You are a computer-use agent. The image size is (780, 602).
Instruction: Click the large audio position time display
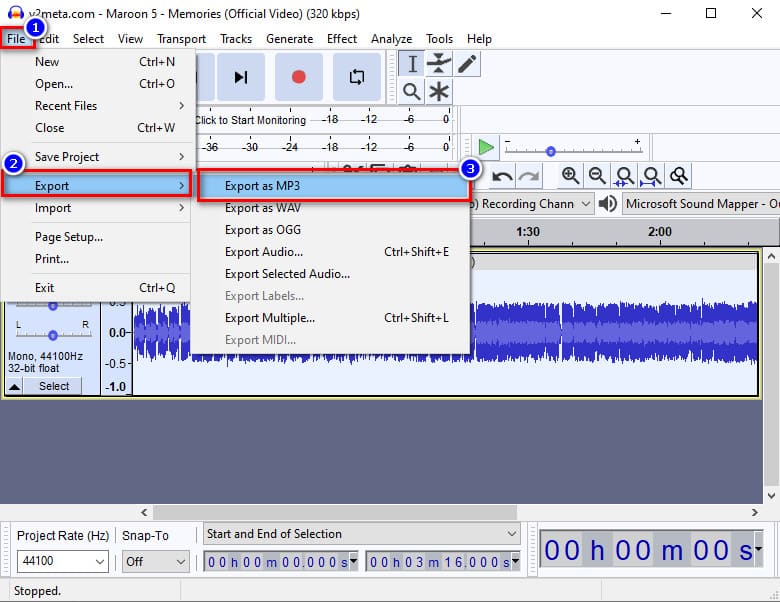pyautogui.click(x=651, y=550)
